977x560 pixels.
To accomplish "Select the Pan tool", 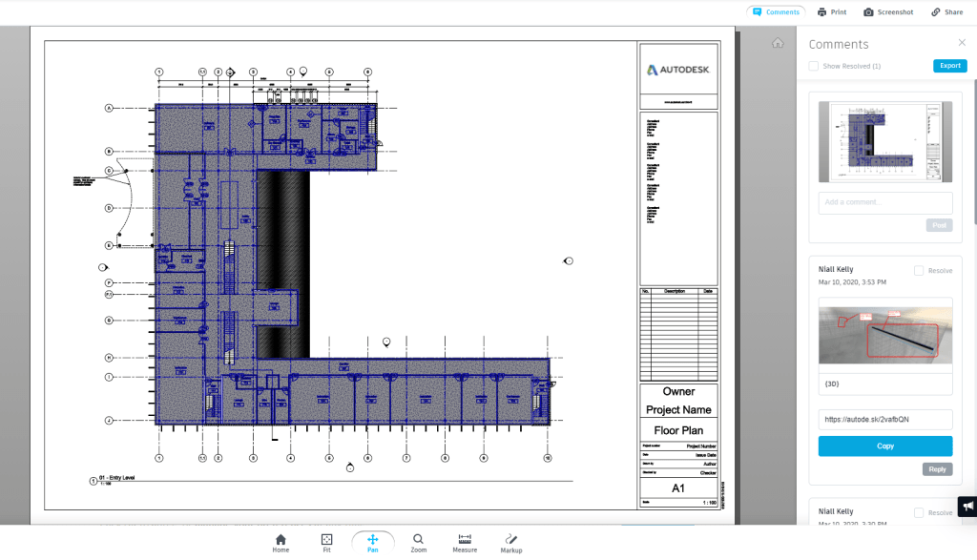I will click(372, 539).
